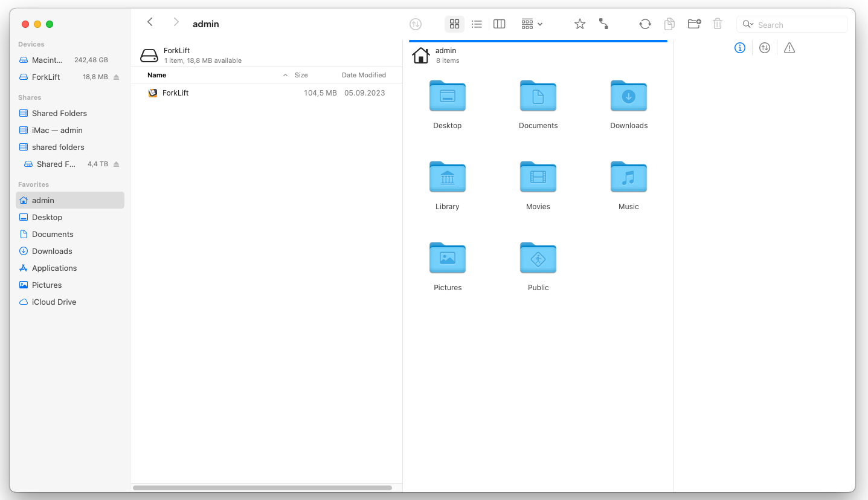Open search options magnifier dropdown
This screenshot has height=500, width=868.
point(748,24)
